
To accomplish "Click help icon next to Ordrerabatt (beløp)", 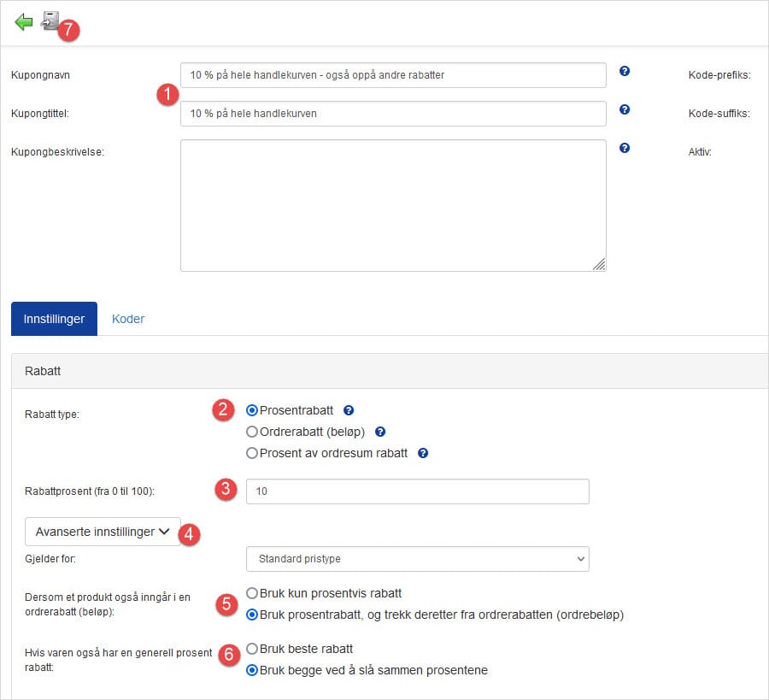I will click(380, 432).
